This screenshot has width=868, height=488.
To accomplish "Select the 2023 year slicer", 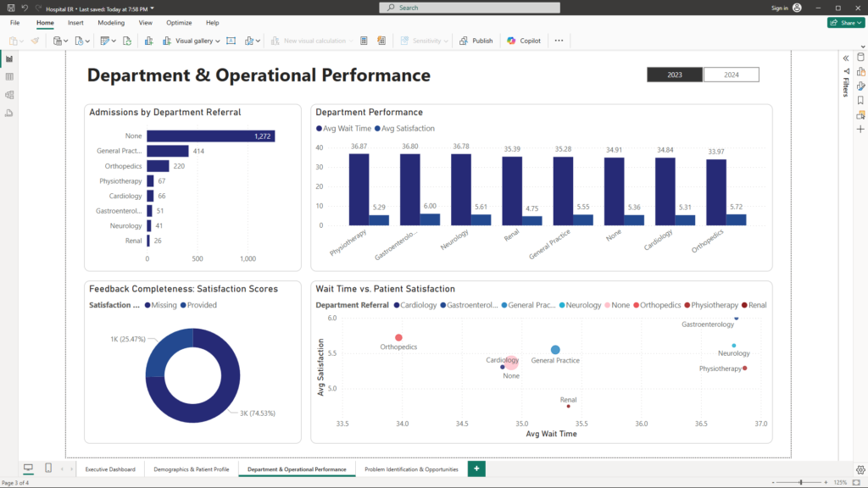I will click(x=675, y=75).
